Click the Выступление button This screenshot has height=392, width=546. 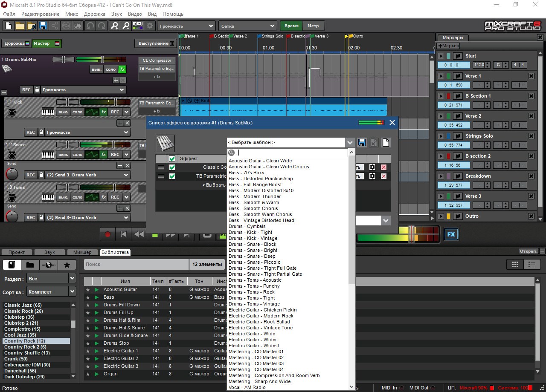(x=156, y=43)
